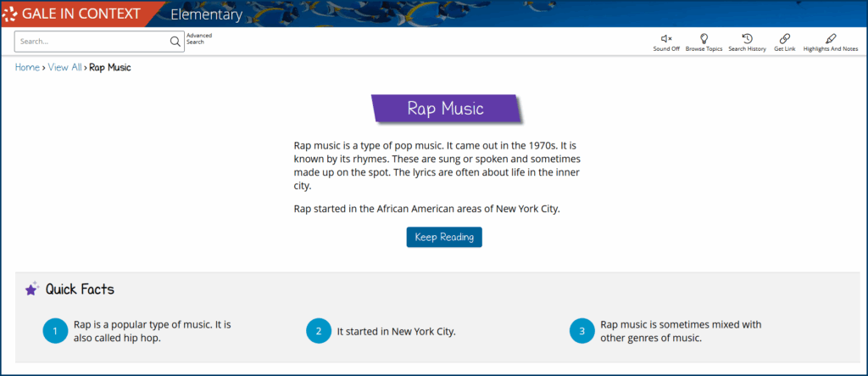The image size is (868, 376).
Task: Open Highlights And Notes marker icon
Action: coord(831,38)
